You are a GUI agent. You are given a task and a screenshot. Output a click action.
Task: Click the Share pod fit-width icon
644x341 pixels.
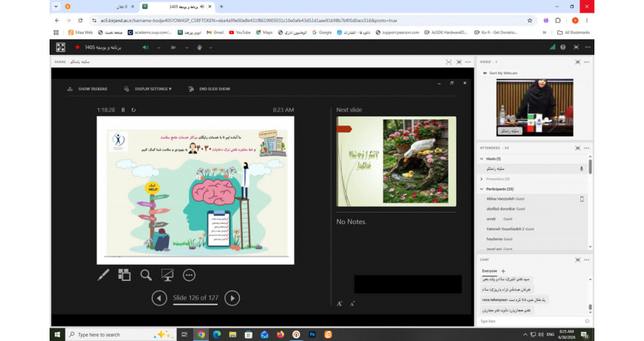coord(449,62)
